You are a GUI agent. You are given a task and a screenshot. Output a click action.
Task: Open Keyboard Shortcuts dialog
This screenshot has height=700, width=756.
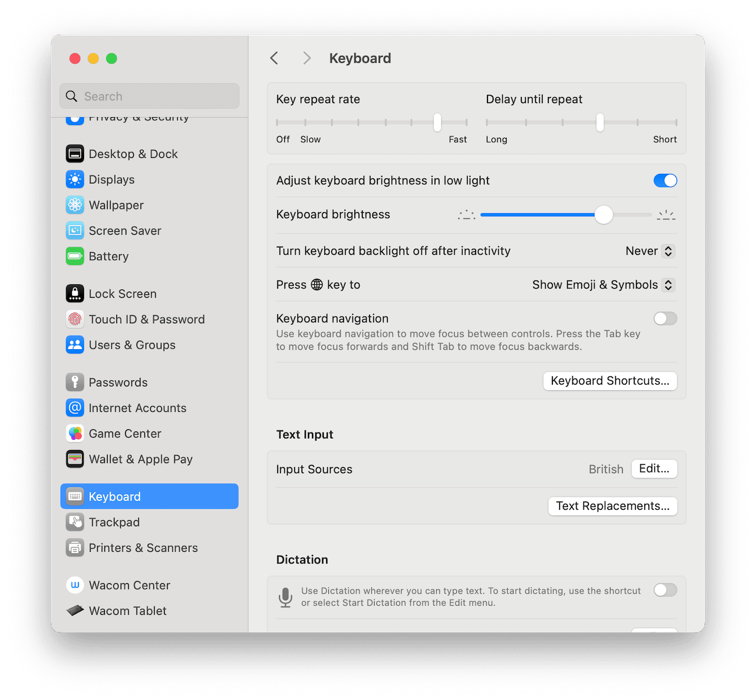point(610,381)
